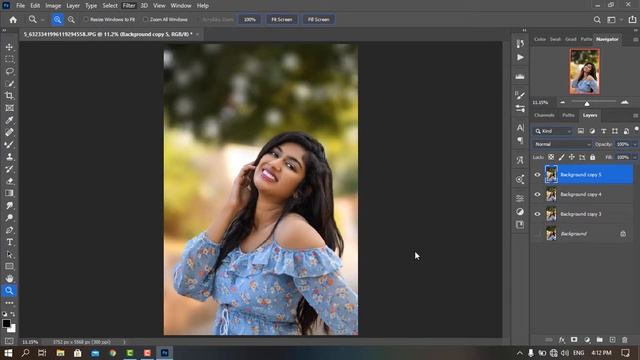Open the Histogram panel icon
Viewport: 640px width, 360px height.
coord(520,77)
